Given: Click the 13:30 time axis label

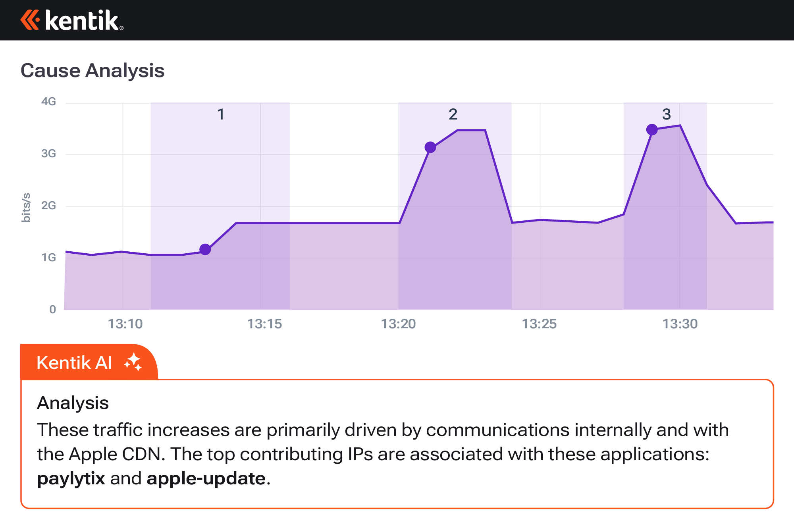Looking at the screenshot, I should coord(680,324).
